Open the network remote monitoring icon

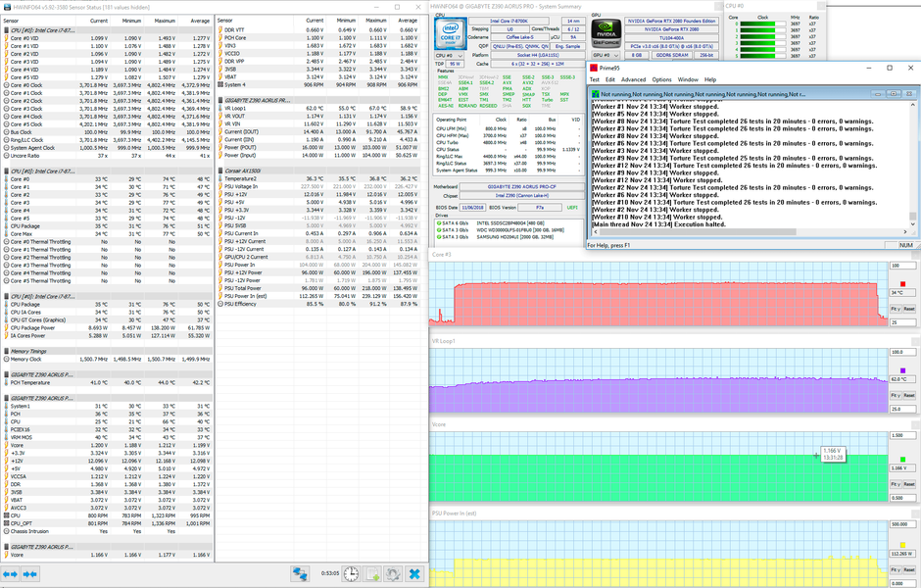(301, 573)
